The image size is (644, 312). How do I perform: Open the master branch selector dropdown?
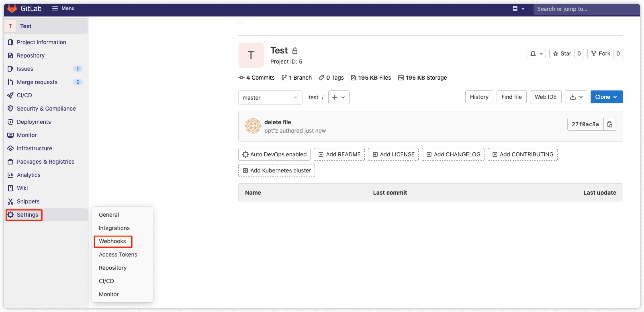[270, 97]
